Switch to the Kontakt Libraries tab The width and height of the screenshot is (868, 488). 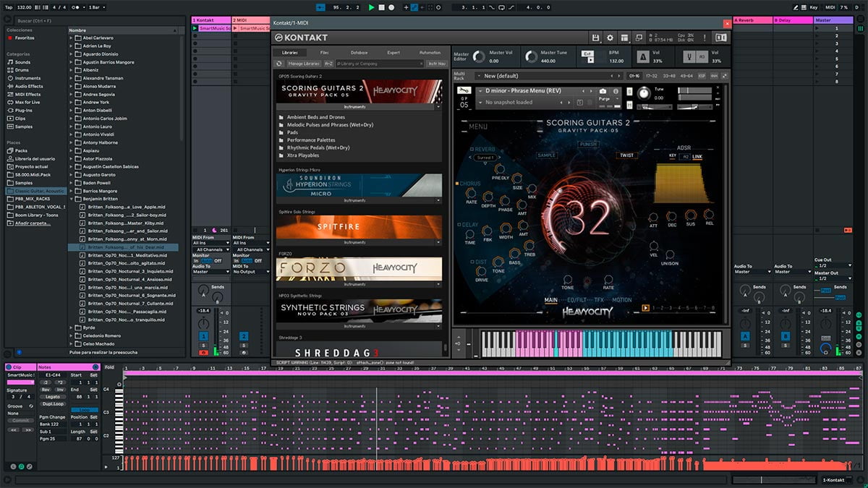[290, 53]
